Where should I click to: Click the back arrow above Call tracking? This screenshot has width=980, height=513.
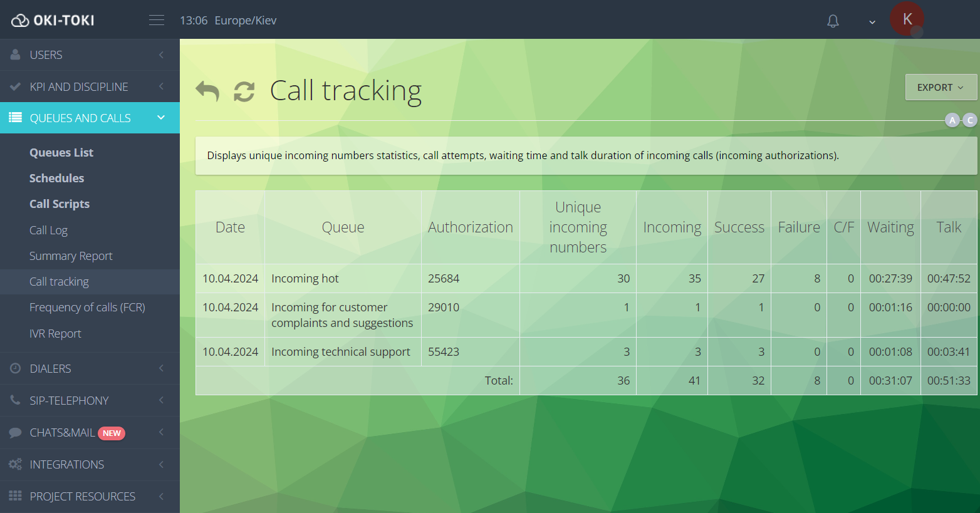207,90
